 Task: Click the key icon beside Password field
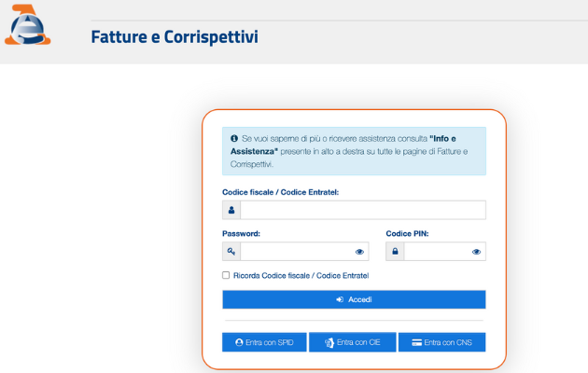click(231, 252)
